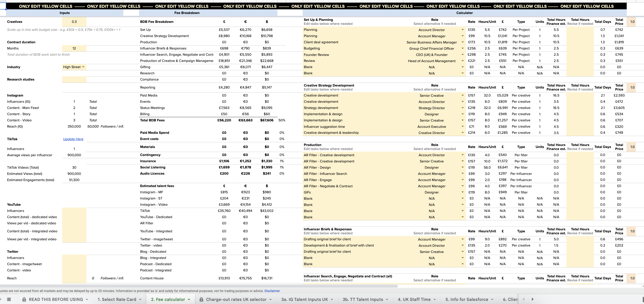This screenshot has width=644, height=304.
Task: Open role dropdown for Creative Director
Action: pyautogui.click(x=463, y=133)
